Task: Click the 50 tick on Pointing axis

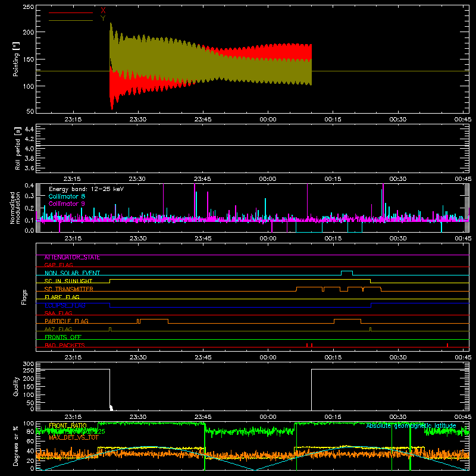Action: (30, 111)
